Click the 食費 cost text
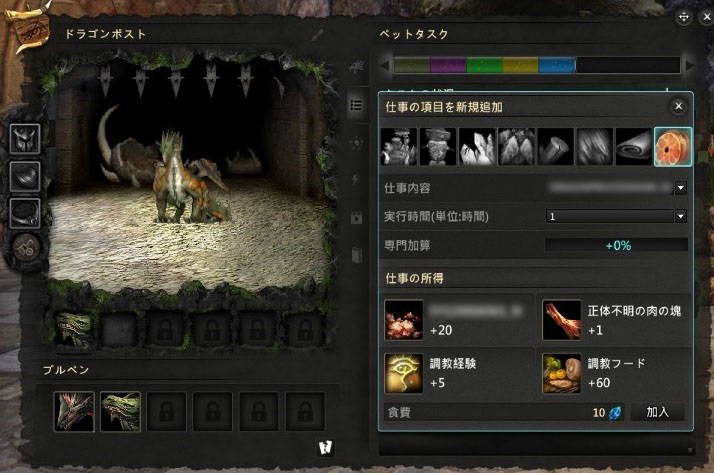The height and width of the screenshot is (473, 714). pyautogui.click(x=399, y=412)
